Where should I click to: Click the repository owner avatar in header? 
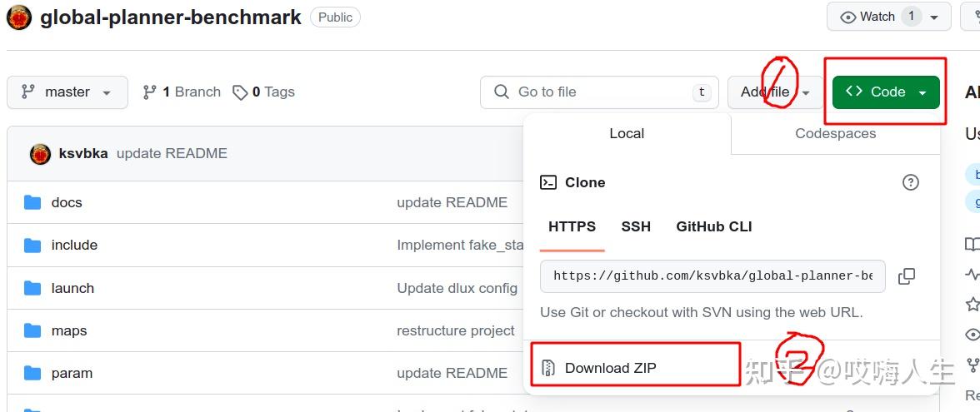click(19, 17)
